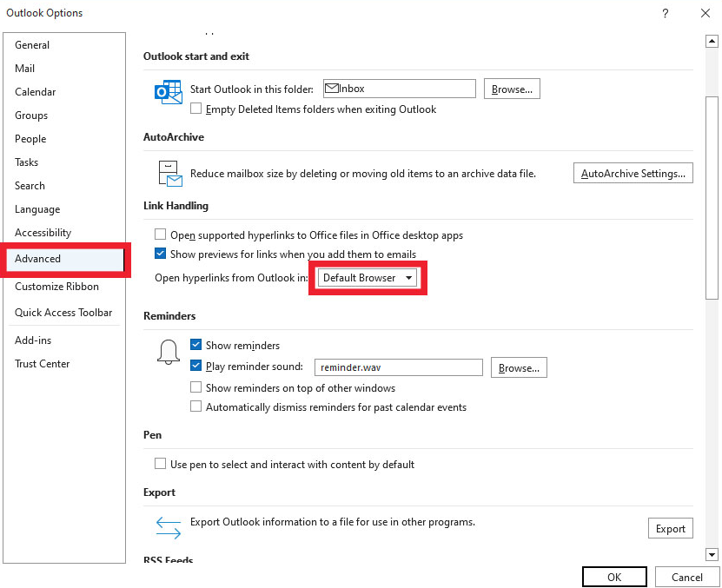Image resolution: width=722 pixels, height=588 pixels.
Task: Go to the Add-ins category
Action: pyautogui.click(x=64, y=340)
